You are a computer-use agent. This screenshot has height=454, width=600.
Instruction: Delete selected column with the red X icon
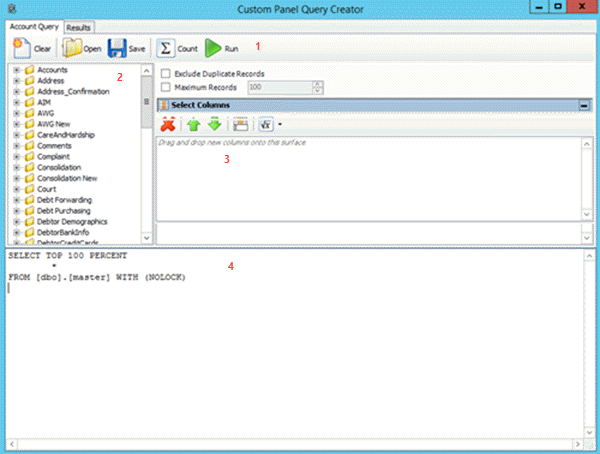(x=169, y=124)
